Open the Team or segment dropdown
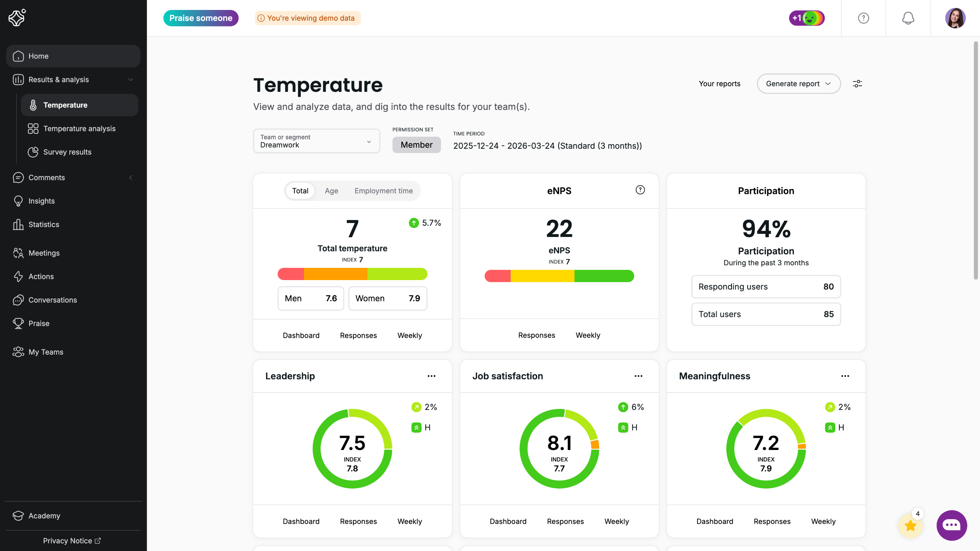This screenshot has width=980, height=551. click(316, 141)
